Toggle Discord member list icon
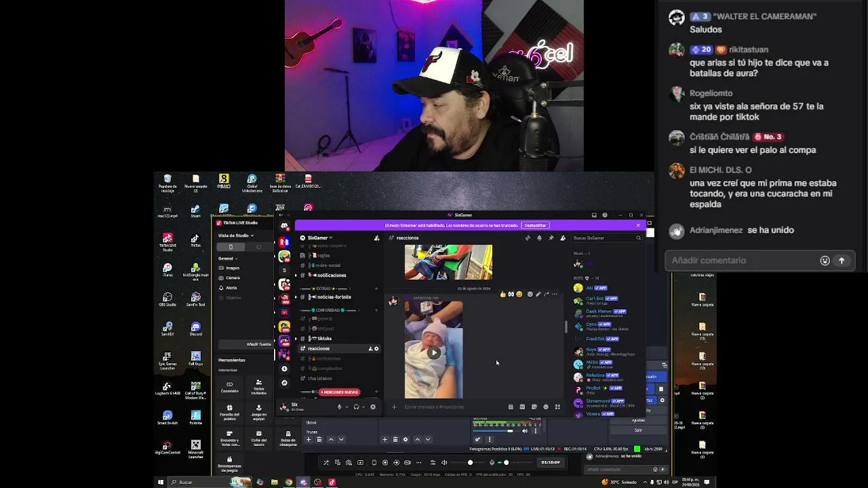This screenshot has width=868, height=488. (x=562, y=238)
